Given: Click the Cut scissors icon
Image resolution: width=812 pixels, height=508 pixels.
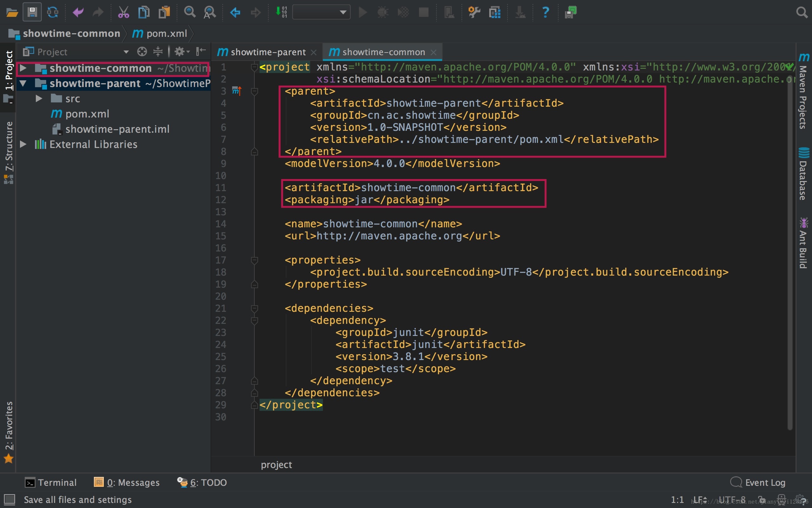Looking at the screenshot, I should [123, 12].
